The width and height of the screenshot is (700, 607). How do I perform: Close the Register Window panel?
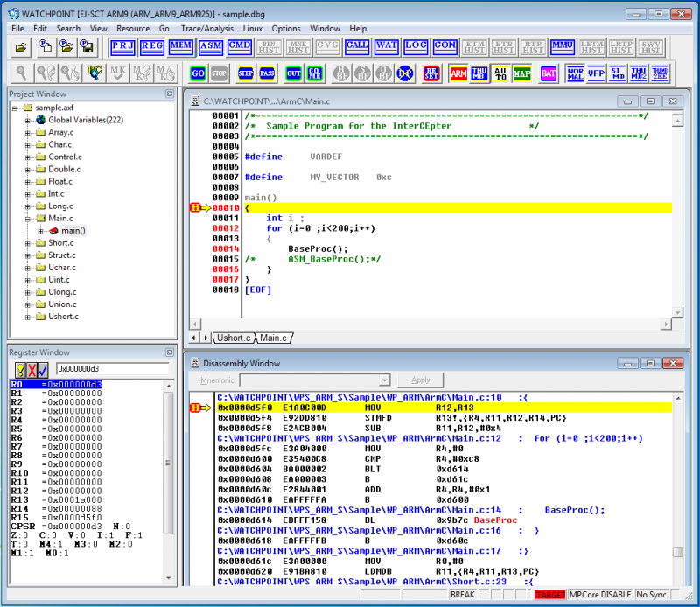170,352
